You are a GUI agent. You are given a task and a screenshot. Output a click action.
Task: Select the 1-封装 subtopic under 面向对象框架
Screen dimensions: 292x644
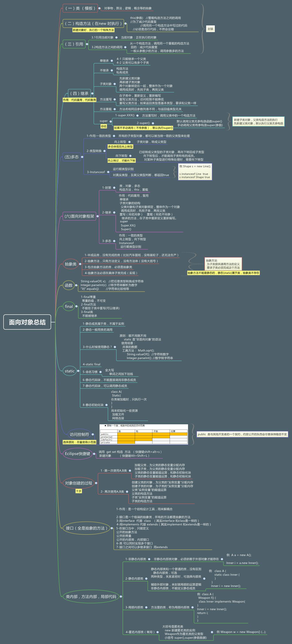click(x=106, y=188)
